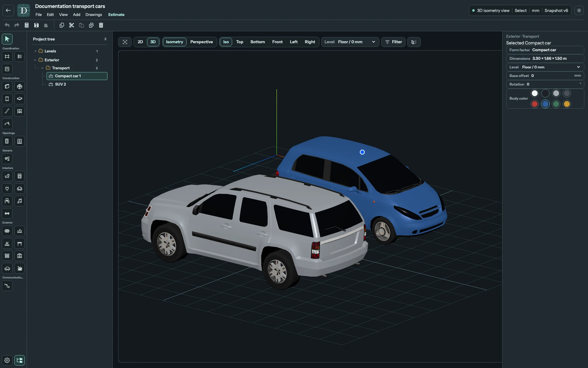
Task: Select the car transport tool
Action: tap(7, 268)
